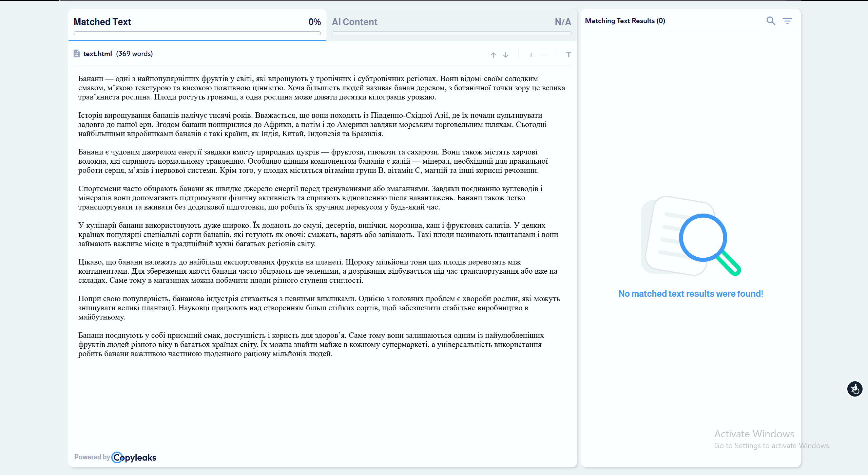Image resolution: width=868 pixels, height=475 pixels.
Task: Increase text size with the plus icon
Action: pyautogui.click(x=531, y=55)
